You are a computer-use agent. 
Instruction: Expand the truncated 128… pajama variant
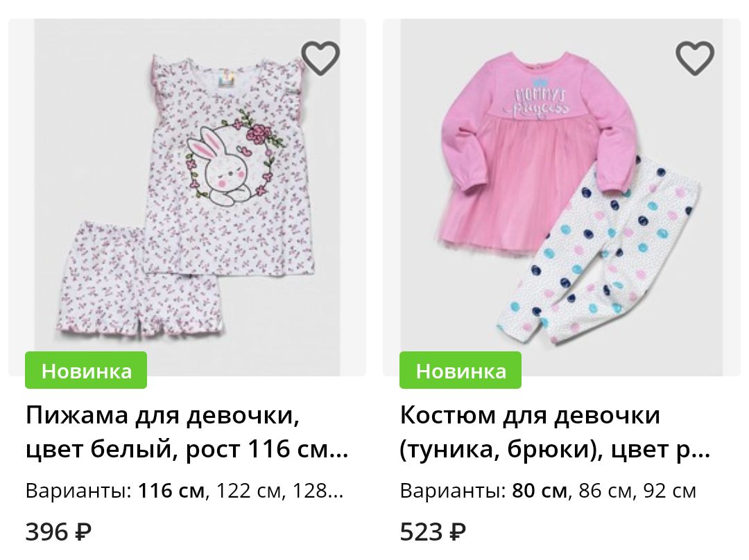[x=318, y=491]
